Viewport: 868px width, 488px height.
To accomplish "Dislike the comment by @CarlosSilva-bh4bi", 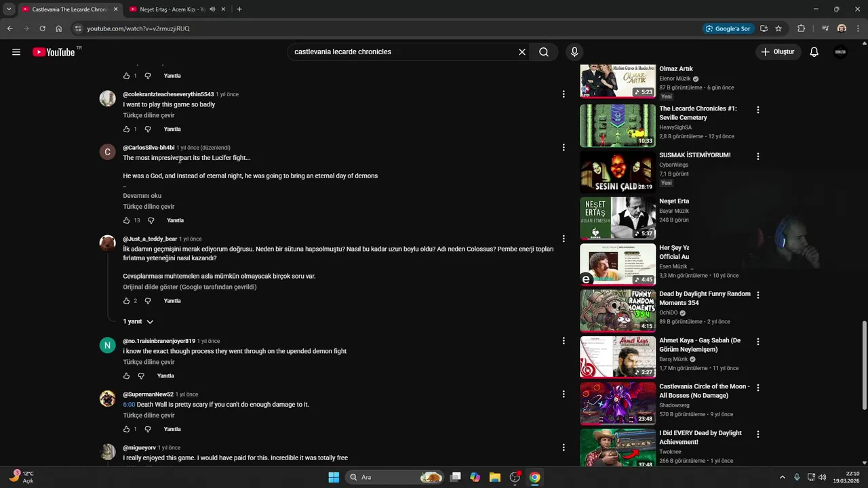I will [151, 220].
